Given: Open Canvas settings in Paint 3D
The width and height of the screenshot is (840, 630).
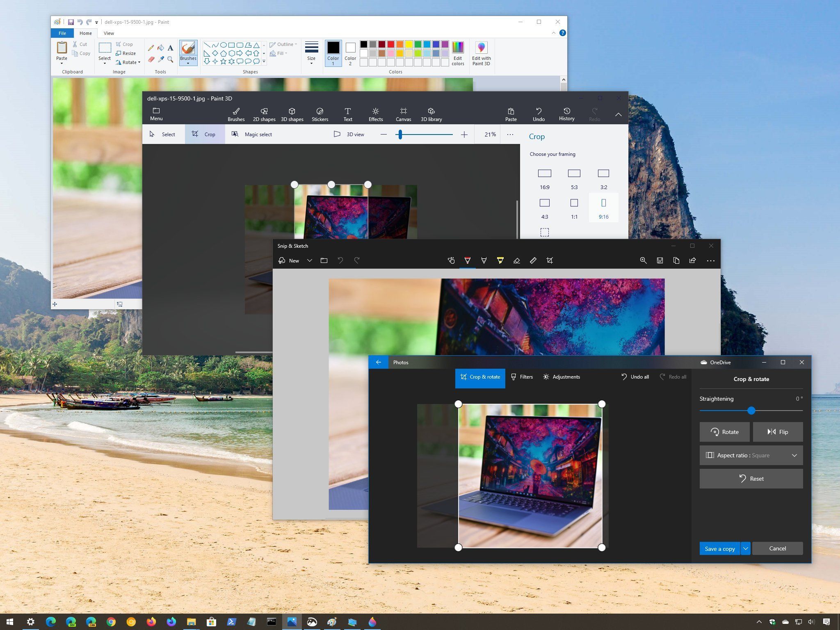Looking at the screenshot, I should click(404, 114).
